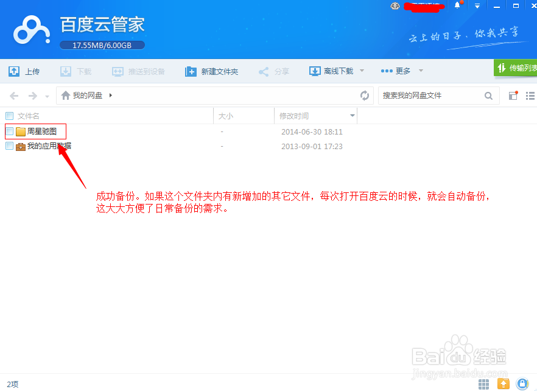Image resolution: width=537 pixels, height=392 pixels.
Task: Open the 我的应用数据 folder name
Action: (x=49, y=146)
